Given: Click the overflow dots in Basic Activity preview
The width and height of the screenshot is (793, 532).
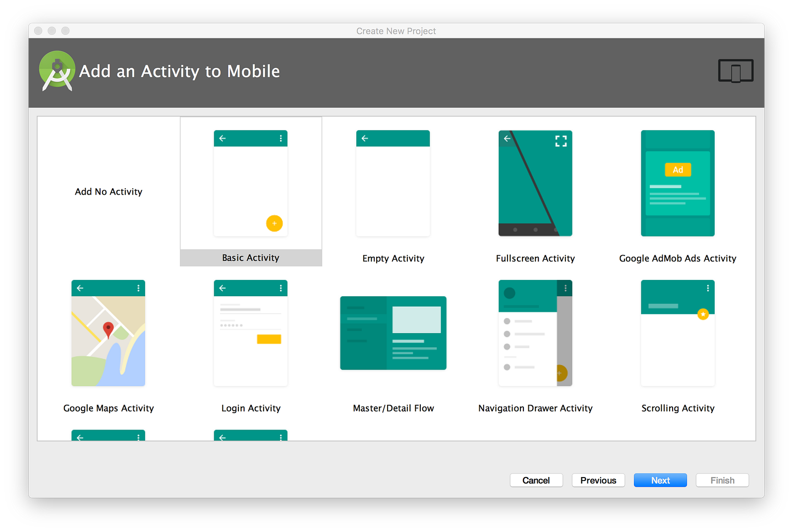Looking at the screenshot, I should tap(281, 138).
